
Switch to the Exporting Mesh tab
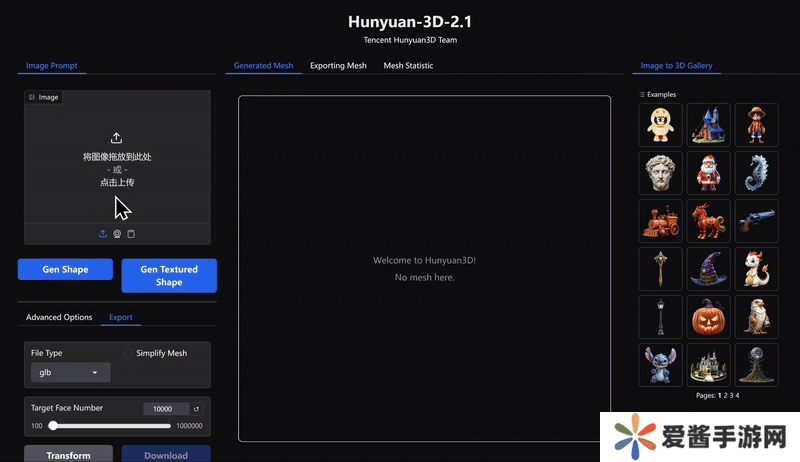click(x=338, y=66)
